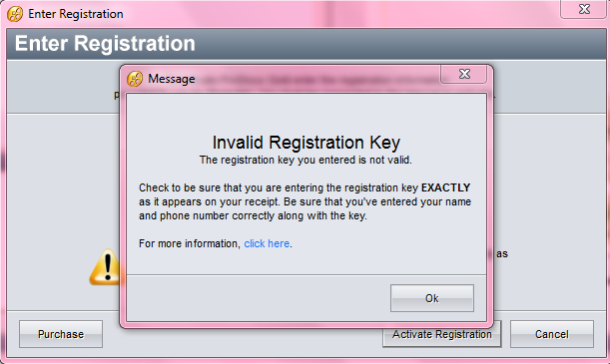Click the bold EXACTLY word
Viewport: 610px width, 364px height.
(446, 187)
